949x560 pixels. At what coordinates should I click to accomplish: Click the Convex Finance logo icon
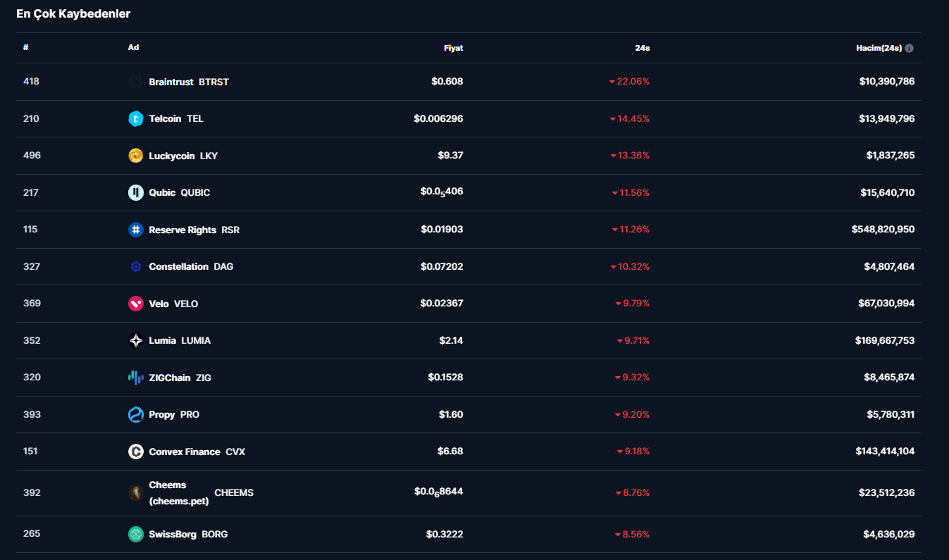pos(136,452)
